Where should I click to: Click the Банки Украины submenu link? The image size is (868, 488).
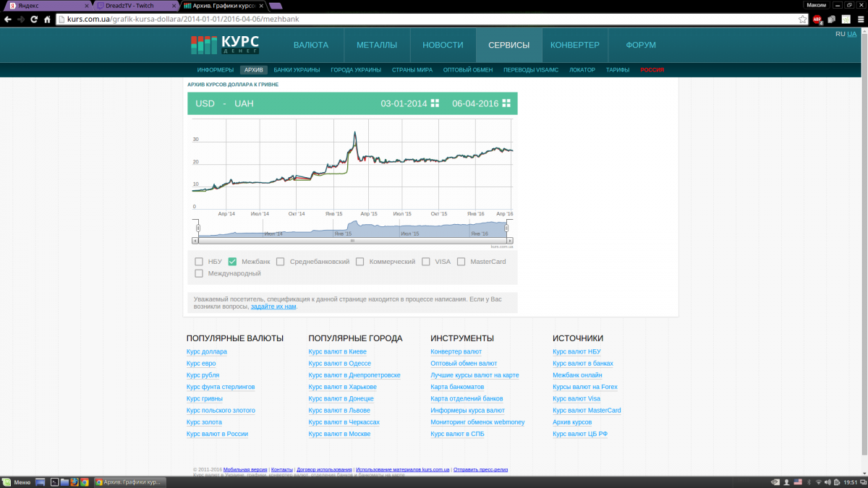pos(297,70)
